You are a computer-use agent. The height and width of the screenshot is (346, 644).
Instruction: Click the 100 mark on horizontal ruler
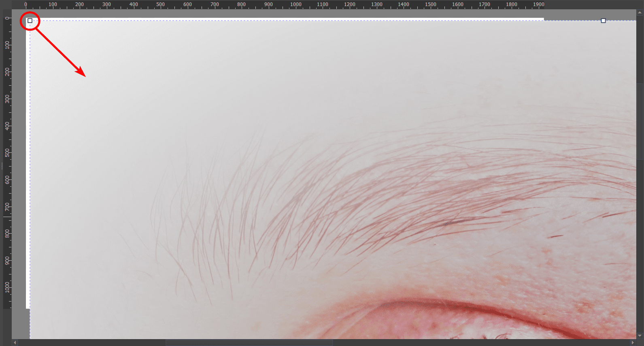click(53, 4)
